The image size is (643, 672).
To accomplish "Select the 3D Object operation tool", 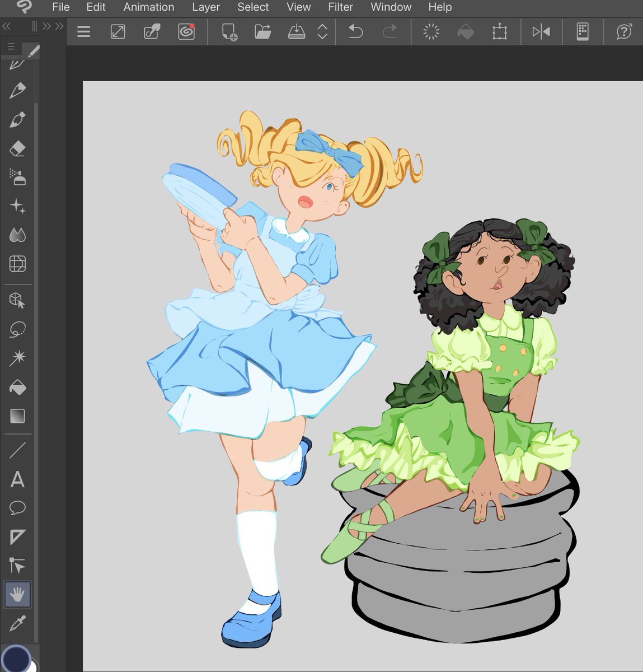I will [17, 301].
